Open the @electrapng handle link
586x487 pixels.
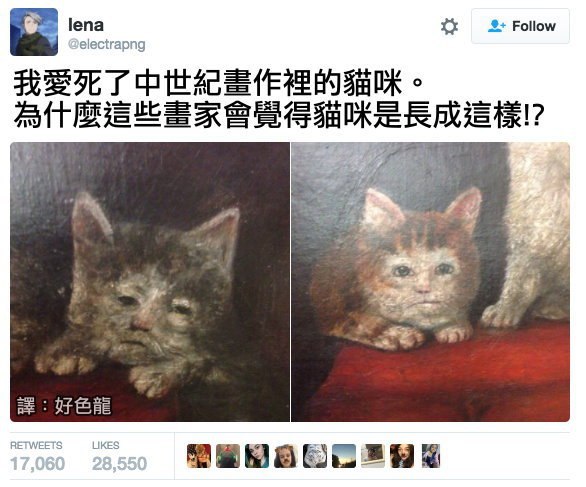pos(107,44)
